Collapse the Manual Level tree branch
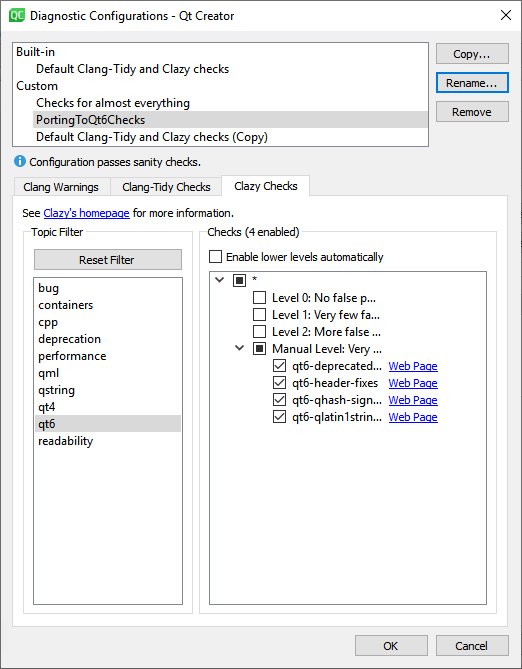 [240, 348]
